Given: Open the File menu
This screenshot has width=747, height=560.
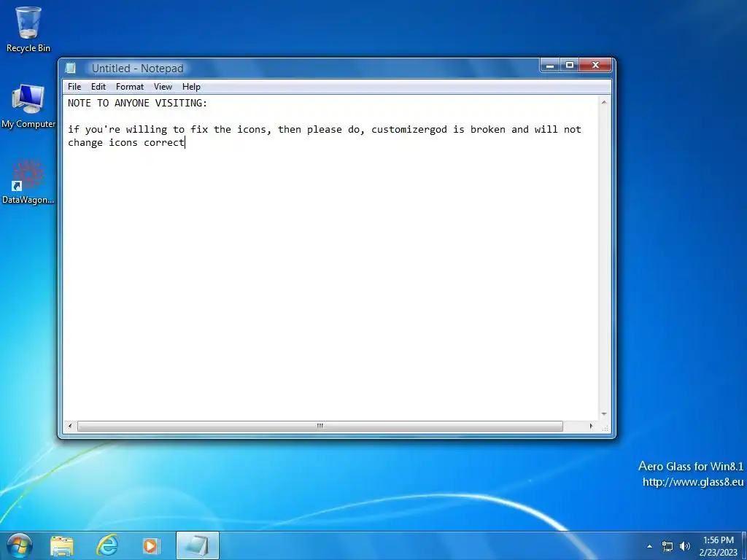Looking at the screenshot, I should (x=74, y=87).
